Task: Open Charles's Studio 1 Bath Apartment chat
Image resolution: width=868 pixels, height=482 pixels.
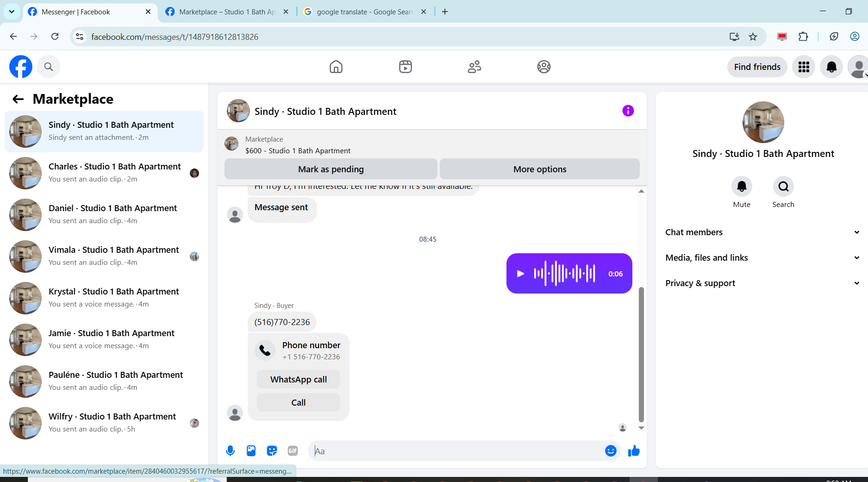Action: click(104, 173)
